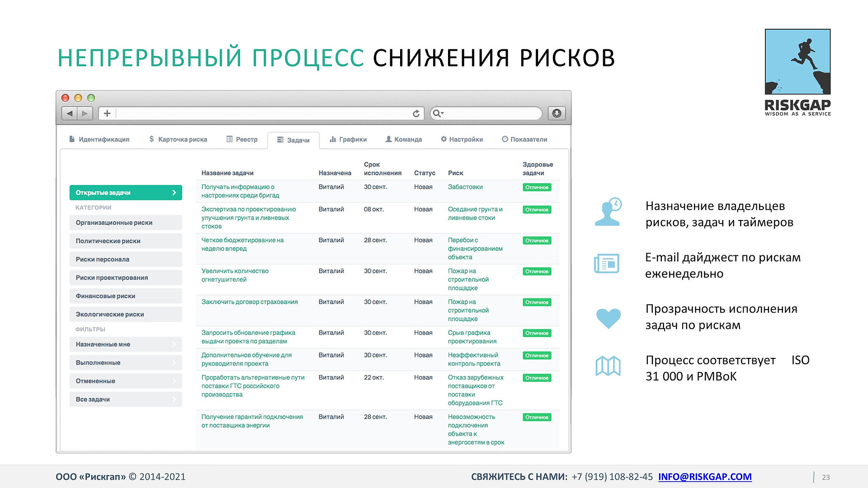Switch to the Графики tab
The width and height of the screenshot is (868, 488).
(x=348, y=139)
